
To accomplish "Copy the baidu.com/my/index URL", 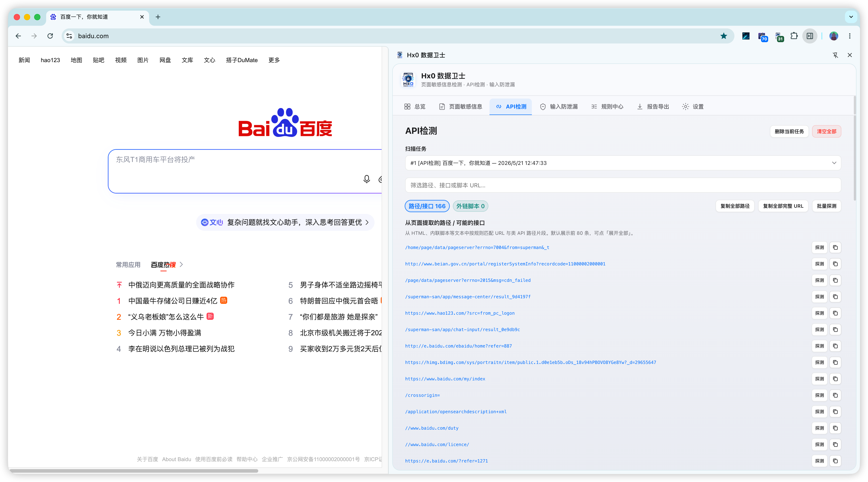I will coord(835,379).
